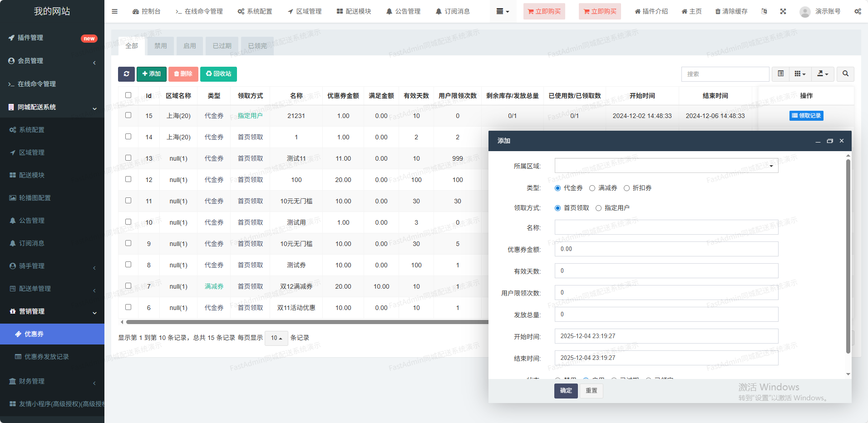Select the 指定用户 radio option
This screenshot has width=868, height=423.
[x=599, y=208]
